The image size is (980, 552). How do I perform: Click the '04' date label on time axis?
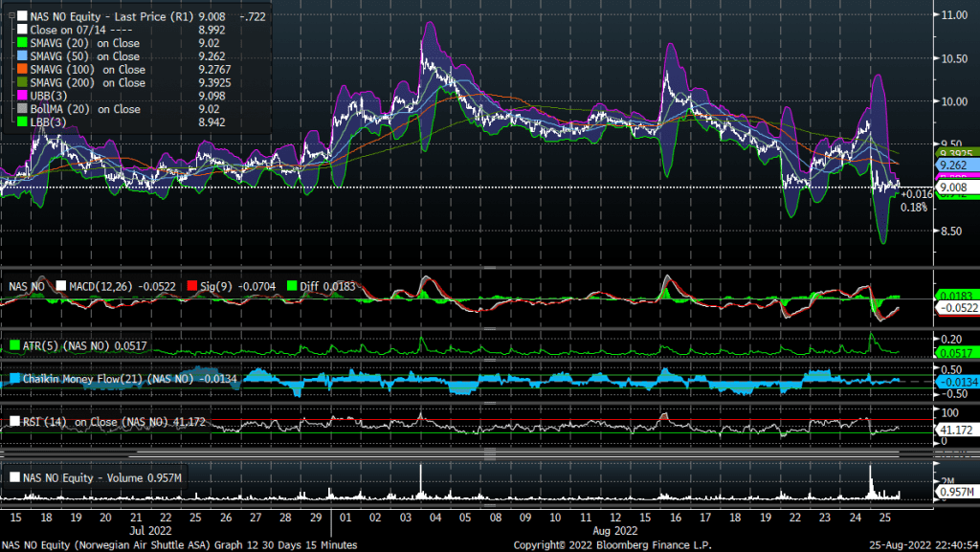pyautogui.click(x=435, y=518)
